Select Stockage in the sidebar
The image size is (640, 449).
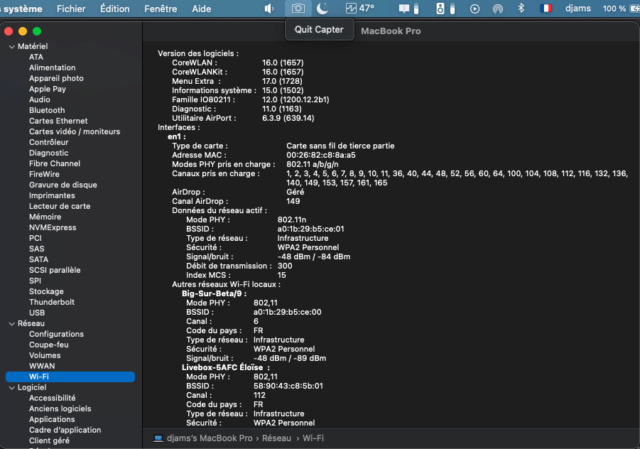tap(46, 291)
